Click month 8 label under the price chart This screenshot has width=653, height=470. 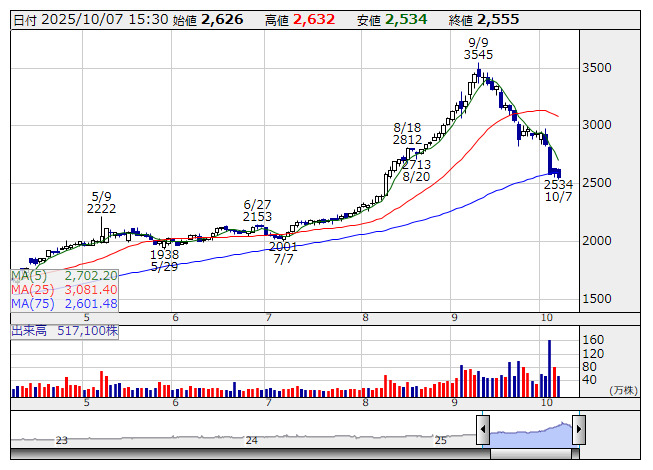pos(365,318)
